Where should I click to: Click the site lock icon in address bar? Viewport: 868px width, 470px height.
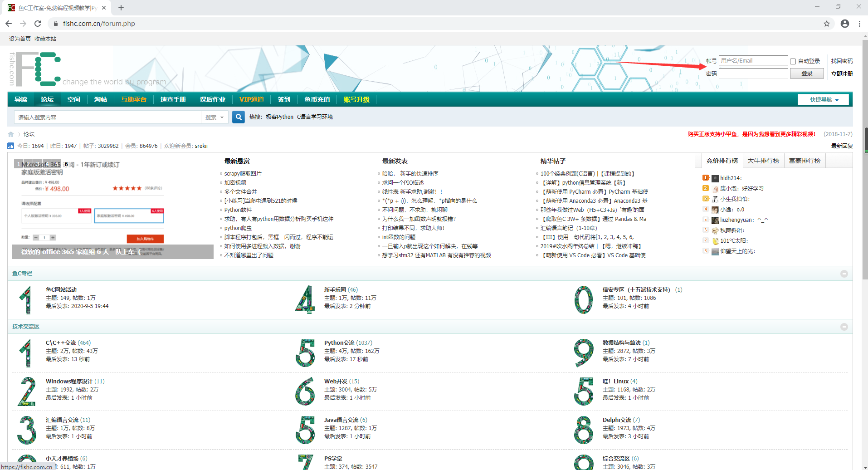pyautogui.click(x=56, y=24)
